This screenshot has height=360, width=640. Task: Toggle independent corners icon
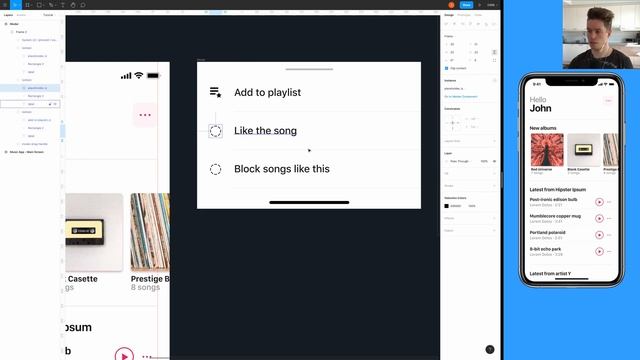point(494,60)
